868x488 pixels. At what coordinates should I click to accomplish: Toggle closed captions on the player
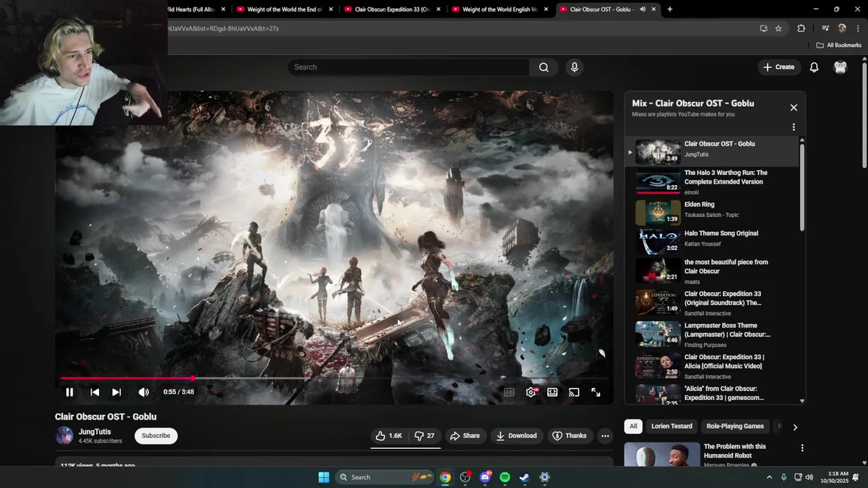click(509, 392)
